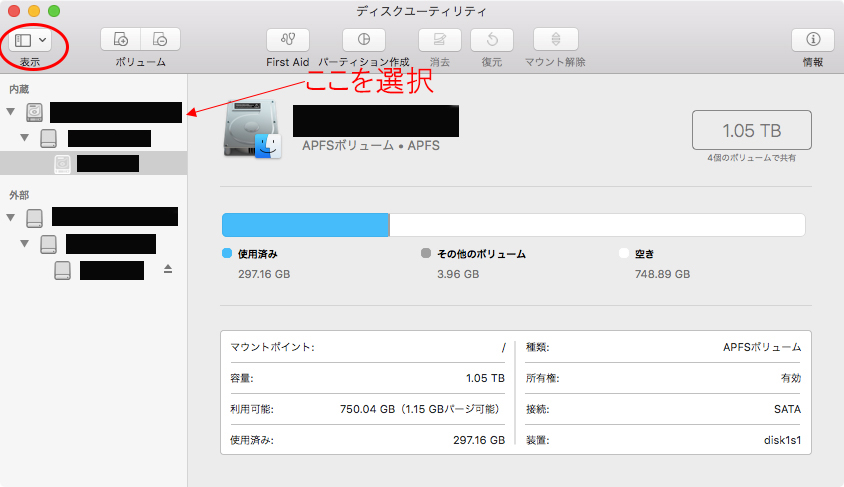Click the white 空き legend dot

(624, 253)
